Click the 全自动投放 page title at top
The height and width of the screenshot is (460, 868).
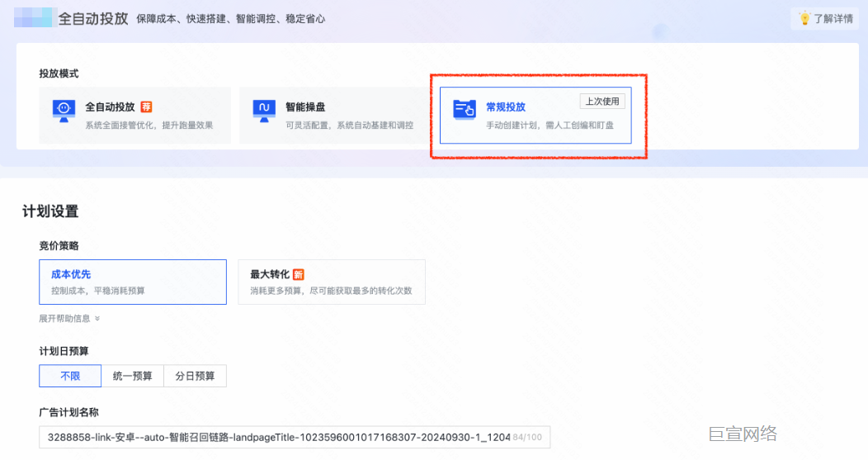point(93,18)
